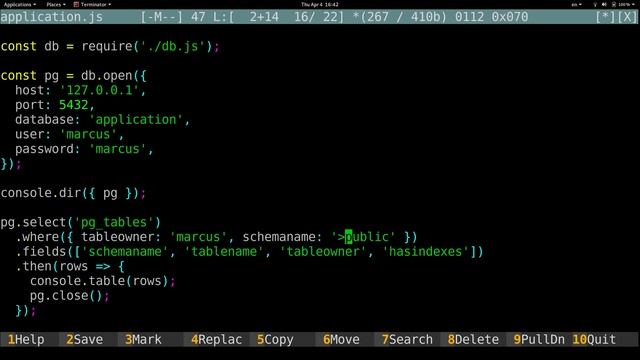Viewport: 640px width, 360px height.
Task: Place cursor on 'hasindexes' field string
Action: [425, 252]
